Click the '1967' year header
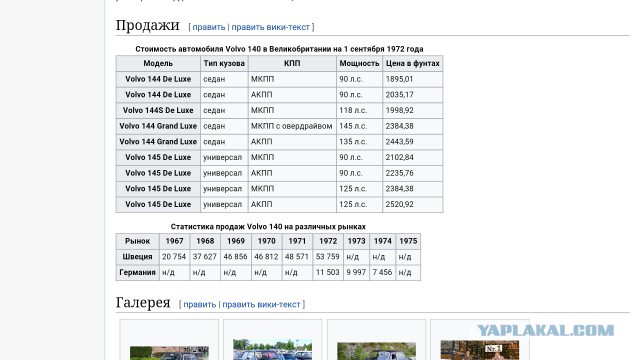Image resolution: width=640 pixels, height=360 pixels. click(x=174, y=241)
